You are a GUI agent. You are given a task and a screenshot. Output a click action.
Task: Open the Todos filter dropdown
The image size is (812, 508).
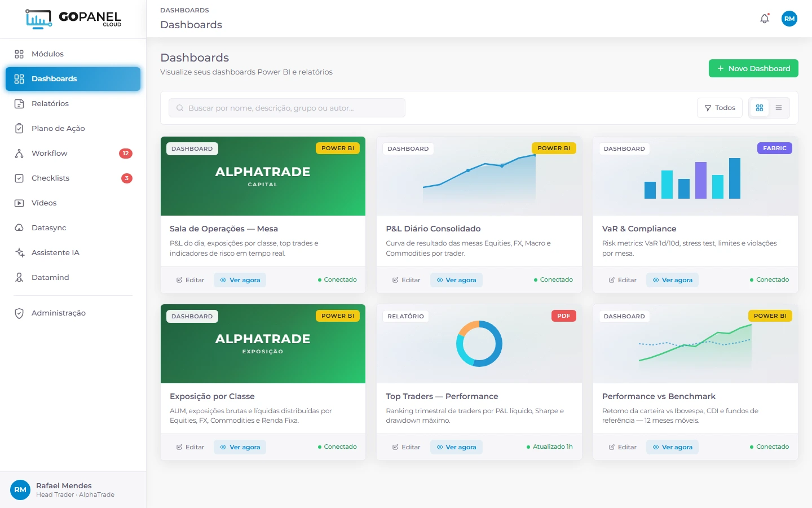coord(720,108)
